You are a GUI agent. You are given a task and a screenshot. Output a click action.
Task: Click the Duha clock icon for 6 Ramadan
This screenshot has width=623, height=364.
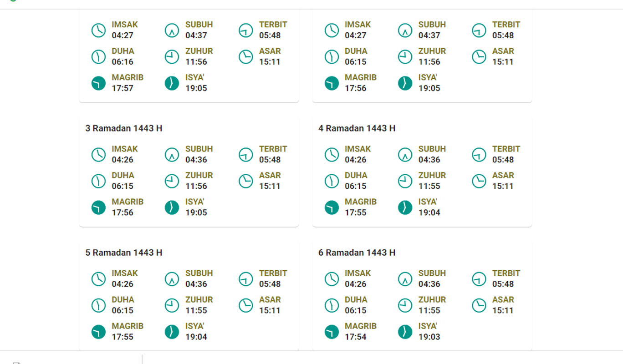click(x=332, y=305)
